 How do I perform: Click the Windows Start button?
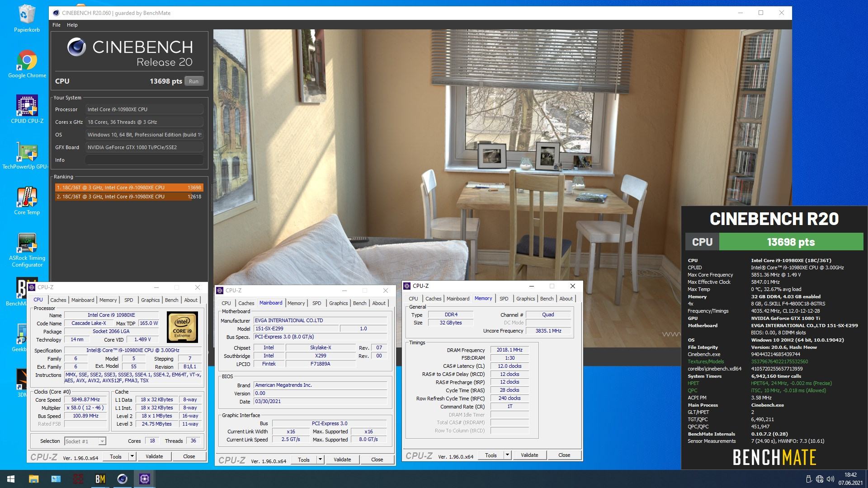coord(11,479)
